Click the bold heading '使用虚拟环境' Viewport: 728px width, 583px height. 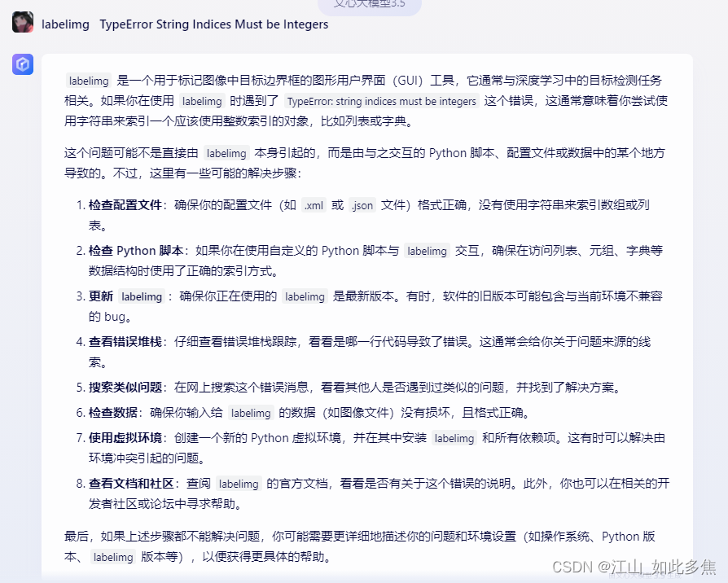[125, 438]
